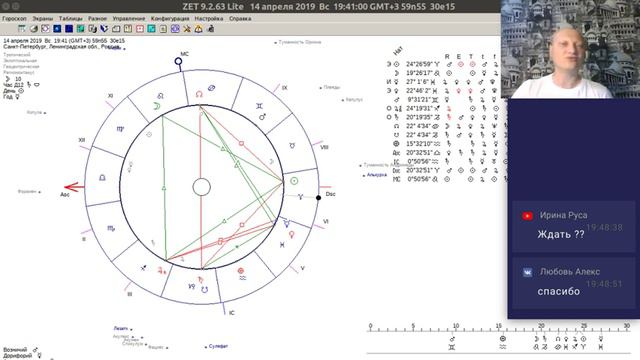The height and width of the screenshot is (360, 640).
Task: Open the Гороскоп menu
Action: [14, 18]
